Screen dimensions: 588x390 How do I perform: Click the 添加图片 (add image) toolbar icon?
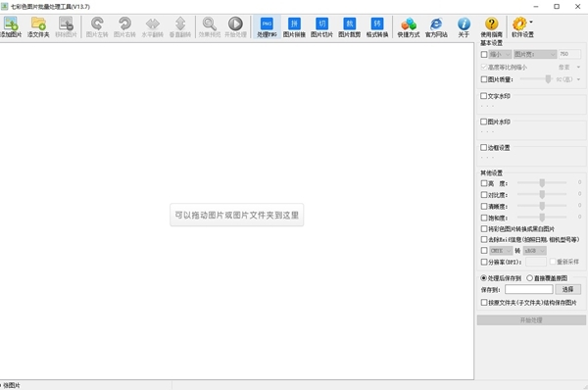pyautogui.click(x=11, y=27)
